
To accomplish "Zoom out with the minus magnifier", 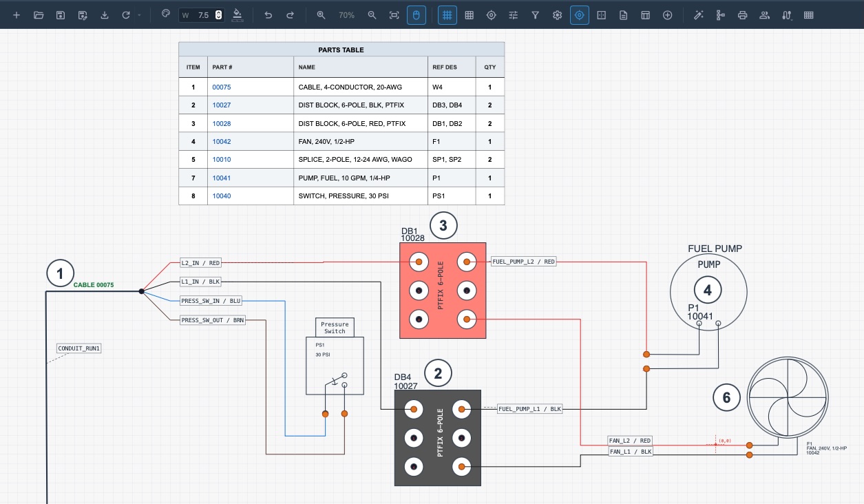I will pos(372,15).
